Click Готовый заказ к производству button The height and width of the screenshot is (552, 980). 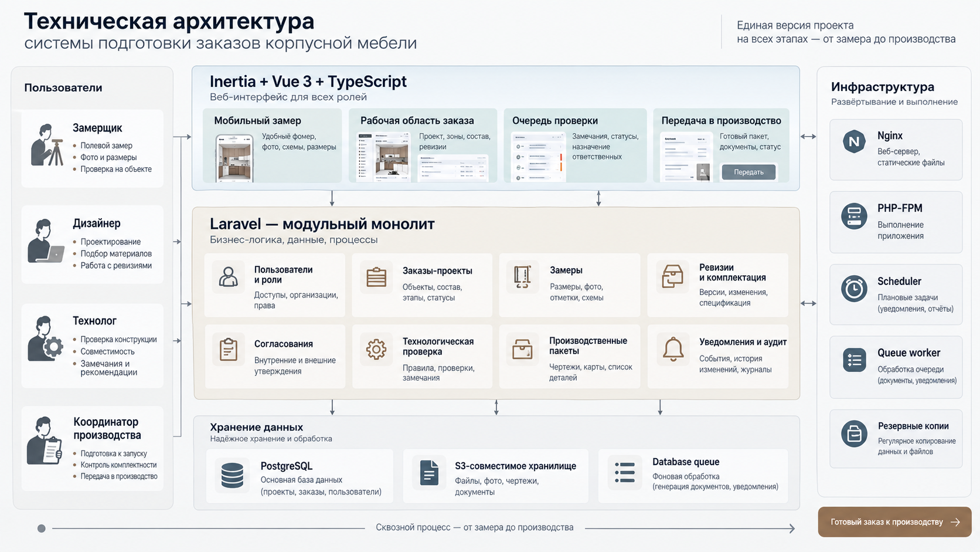[894, 522]
